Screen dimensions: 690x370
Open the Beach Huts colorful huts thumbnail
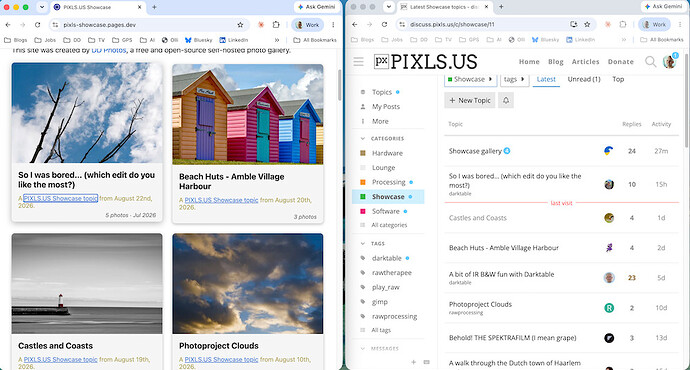coord(248,114)
